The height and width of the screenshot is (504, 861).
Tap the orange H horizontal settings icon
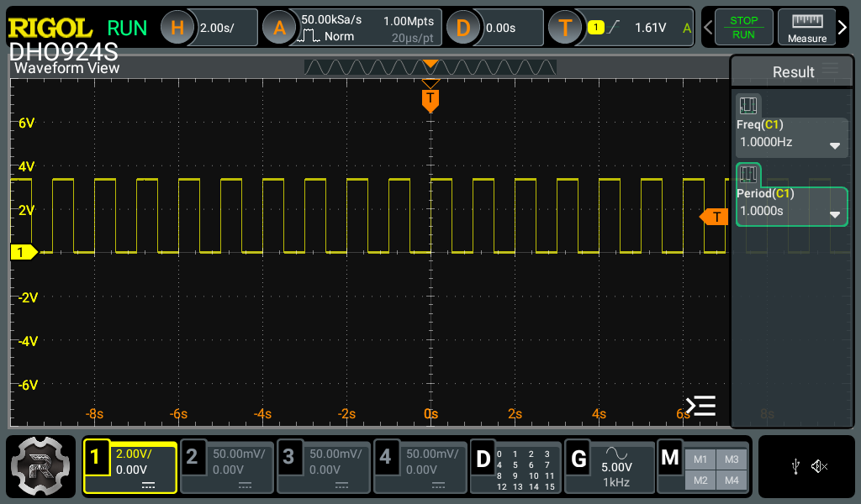coord(177,28)
